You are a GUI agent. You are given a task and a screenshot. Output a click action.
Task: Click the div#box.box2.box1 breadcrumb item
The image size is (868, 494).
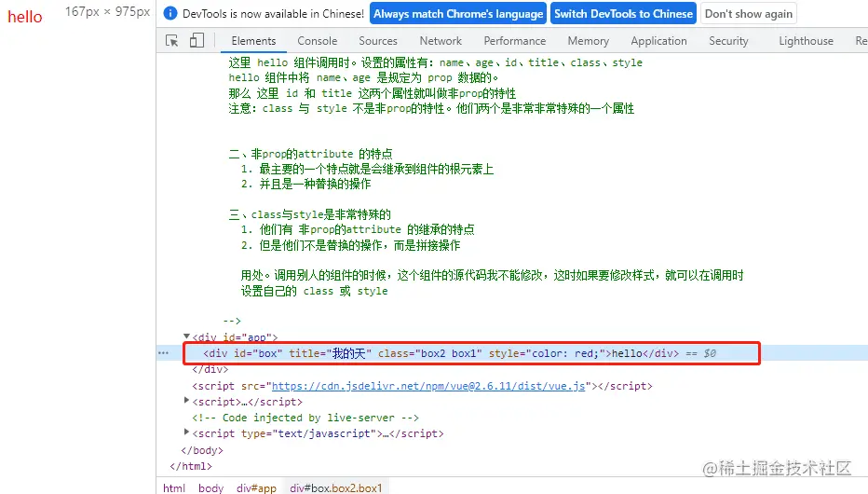[336, 487]
